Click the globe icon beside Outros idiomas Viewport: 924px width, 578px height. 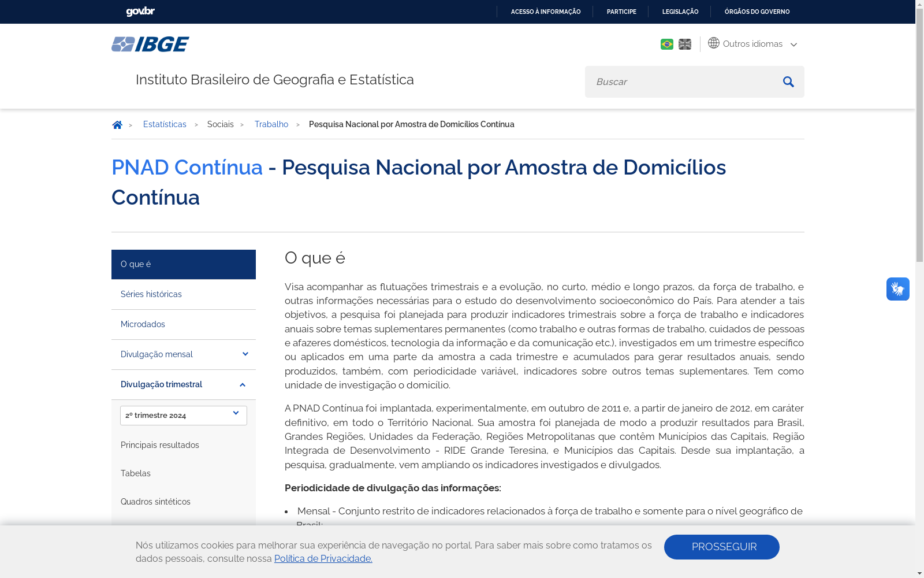tap(714, 43)
